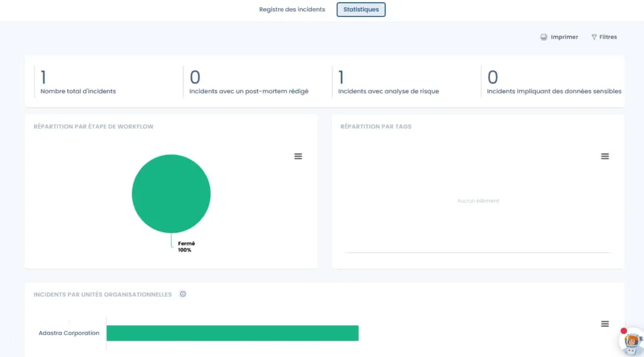Image resolution: width=644 pixels, height=357 pixels.
Task: Click the printer icon next to Imprimer
Action: pos(543,37)
